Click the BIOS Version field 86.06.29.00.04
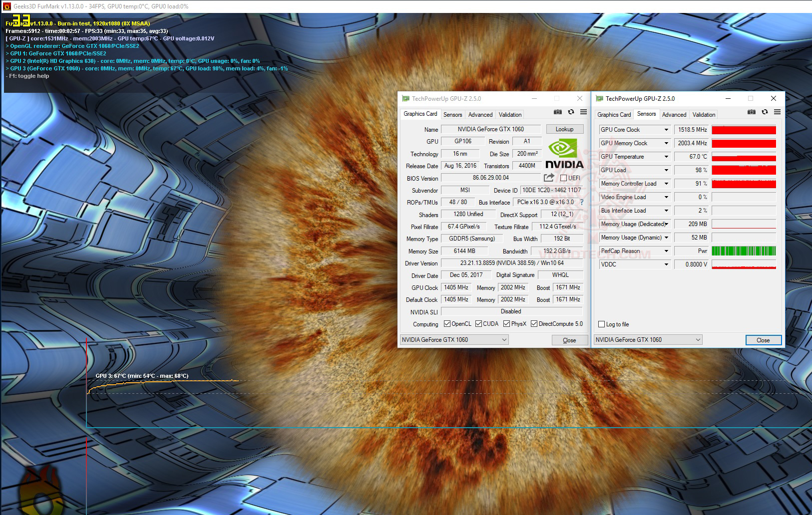812x515 pixels. click(491, 178)
